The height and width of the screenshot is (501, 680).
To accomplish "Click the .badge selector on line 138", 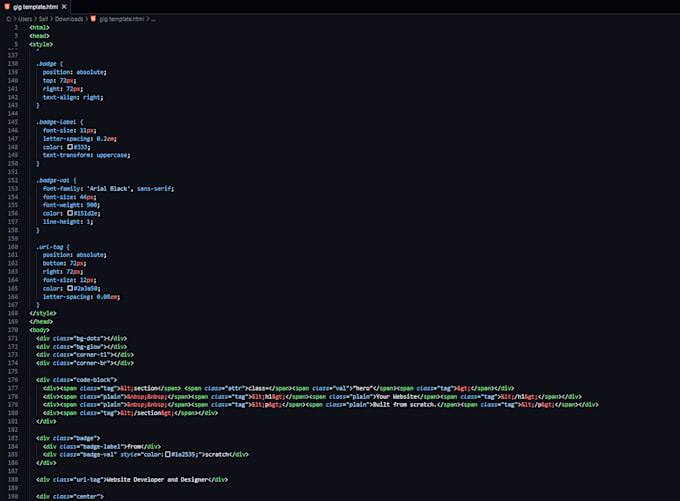I will tap(49, 64).
